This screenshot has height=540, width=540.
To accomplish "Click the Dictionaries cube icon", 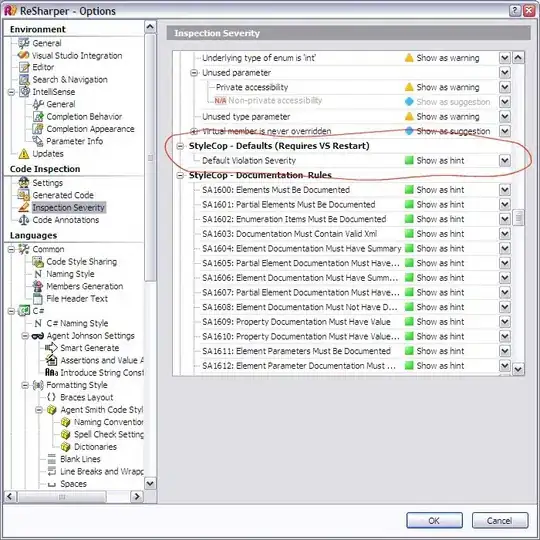I will click(x=65, y=447).
